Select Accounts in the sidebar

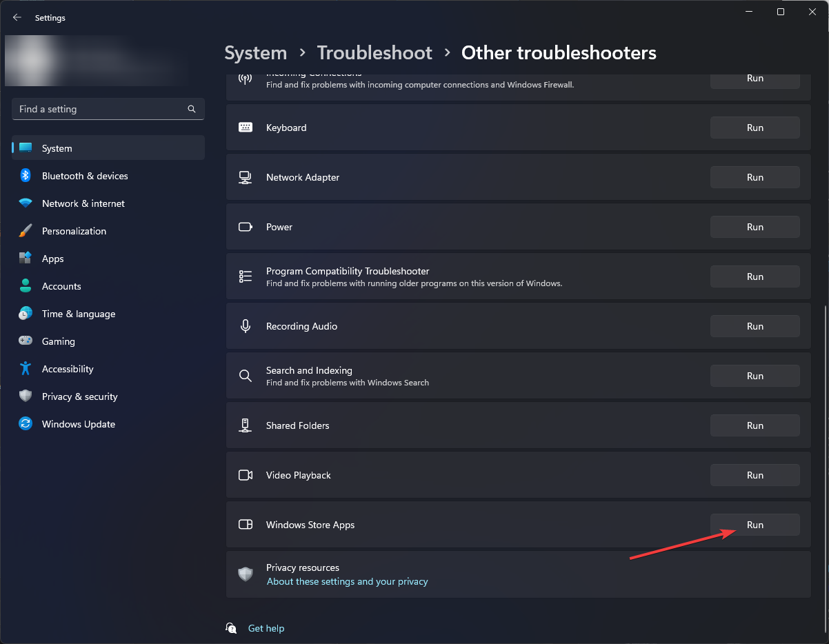click(61, 286)
